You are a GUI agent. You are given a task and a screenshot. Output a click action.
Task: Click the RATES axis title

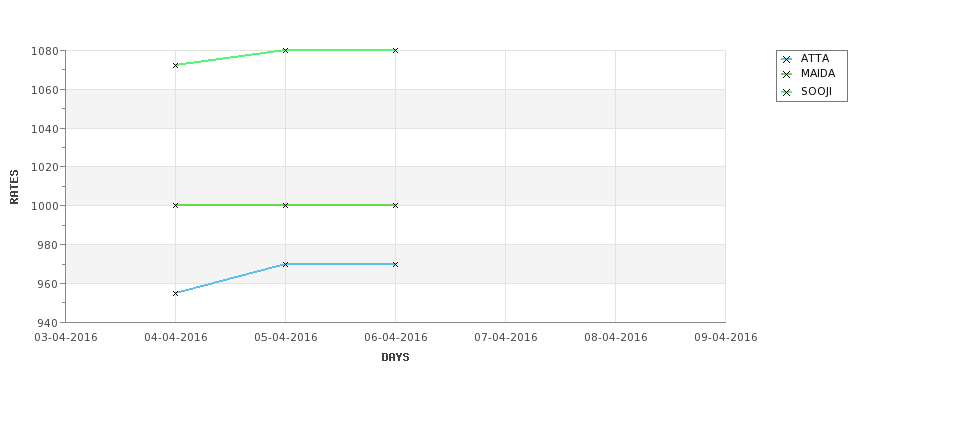pos(14,187)
